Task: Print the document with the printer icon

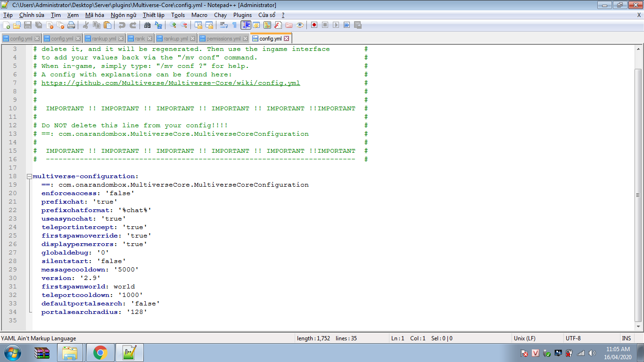Action: 71,25
